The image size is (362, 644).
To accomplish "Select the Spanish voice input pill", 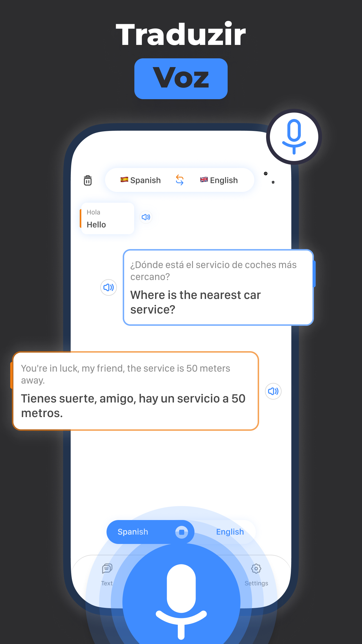I will 150,532.
